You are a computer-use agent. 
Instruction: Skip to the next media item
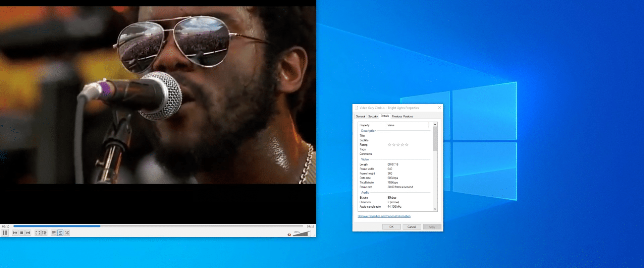point(28,233)
